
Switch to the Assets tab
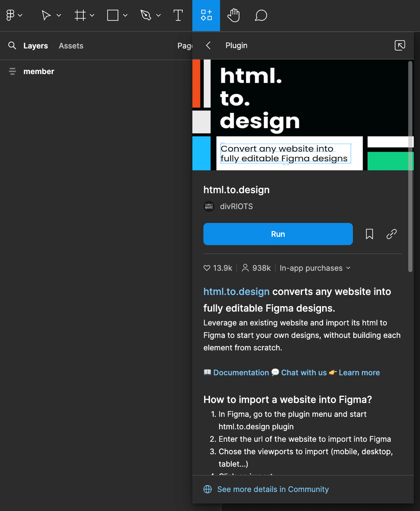pyautogui.click(x=71, y=46)
